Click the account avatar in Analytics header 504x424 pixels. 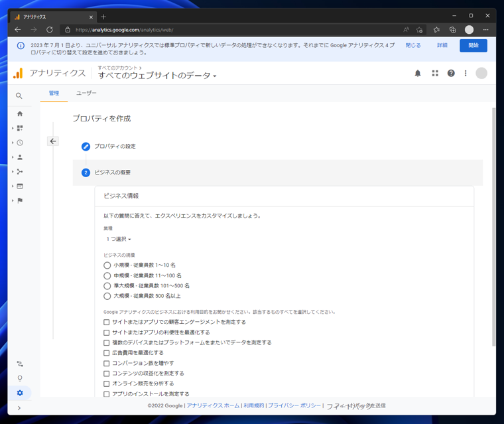481,74
